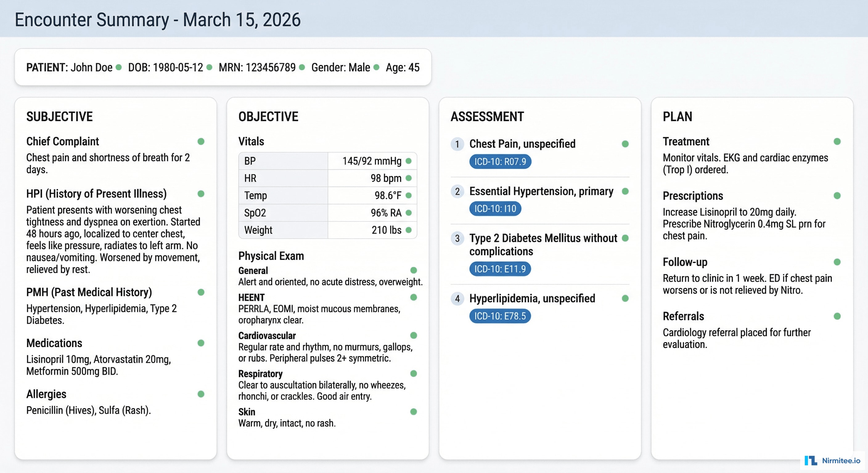Toggle the green indicator next to Chief Complaint
Screen dimensions: 868x473
pos(201,142)
